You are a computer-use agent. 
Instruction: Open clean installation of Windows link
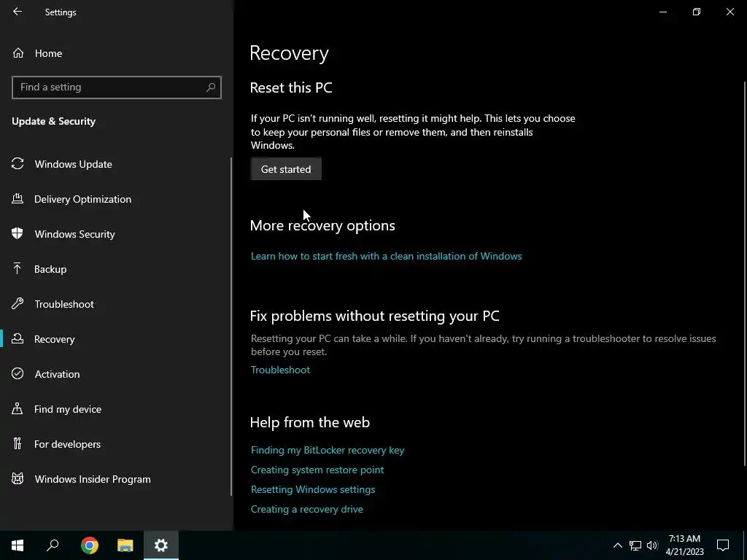(387, 256)
